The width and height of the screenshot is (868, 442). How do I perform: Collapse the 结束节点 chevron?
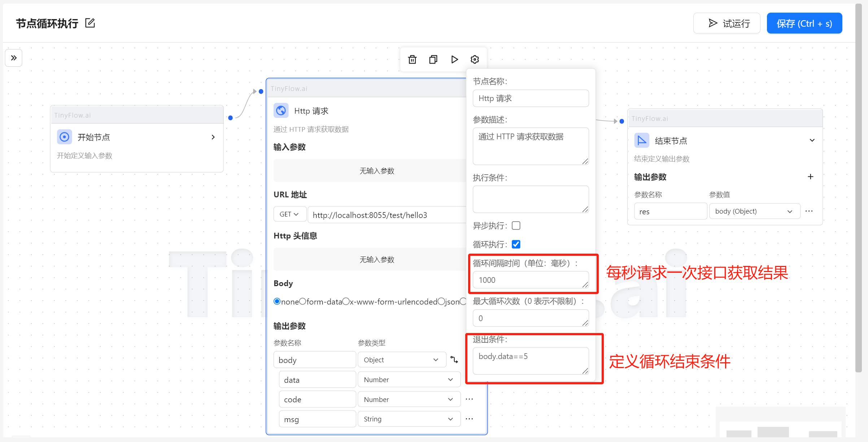tap(812, 140)
